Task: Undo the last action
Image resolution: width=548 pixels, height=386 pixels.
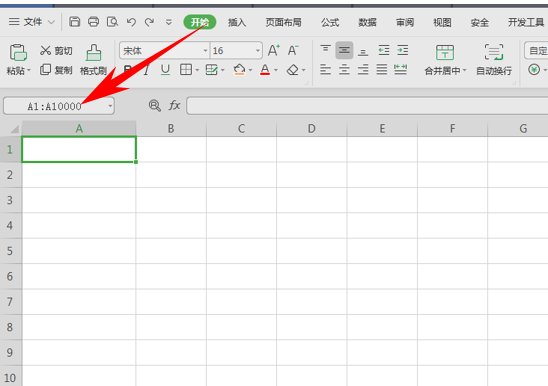Action: click(x=131, y=22)
